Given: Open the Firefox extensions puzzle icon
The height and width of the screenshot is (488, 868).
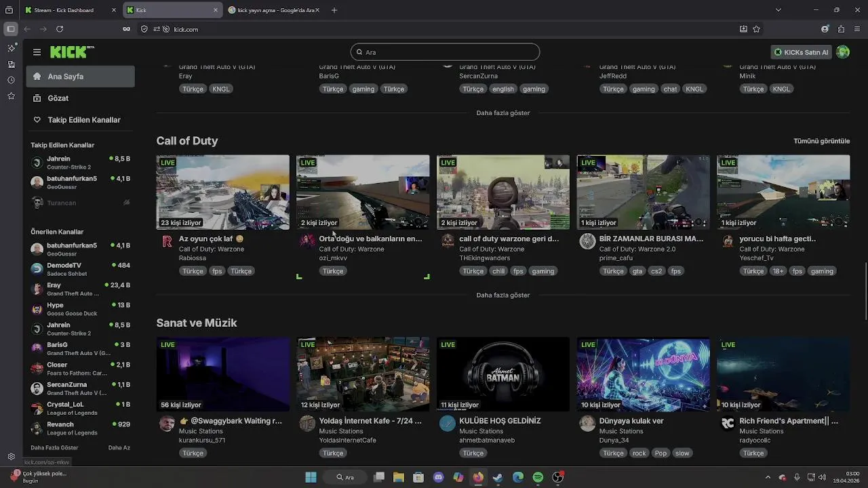Looking at the screenshot, I should click(x=841, y=29).
